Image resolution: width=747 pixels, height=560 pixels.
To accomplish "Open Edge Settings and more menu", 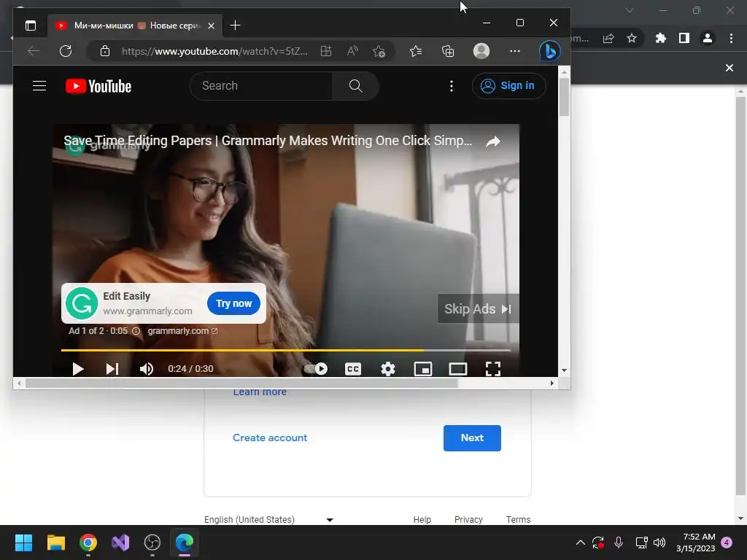I will (514, 51).
